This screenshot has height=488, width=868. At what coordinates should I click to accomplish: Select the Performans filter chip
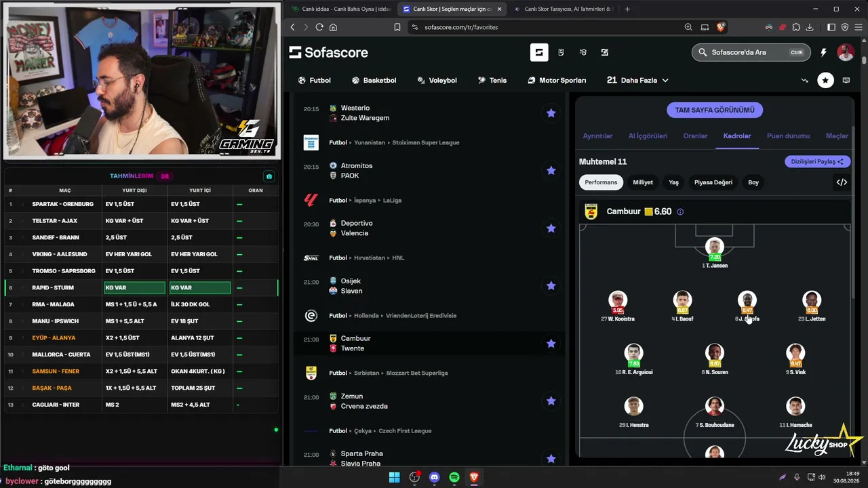pyautogui.click(x=601, y=182)
